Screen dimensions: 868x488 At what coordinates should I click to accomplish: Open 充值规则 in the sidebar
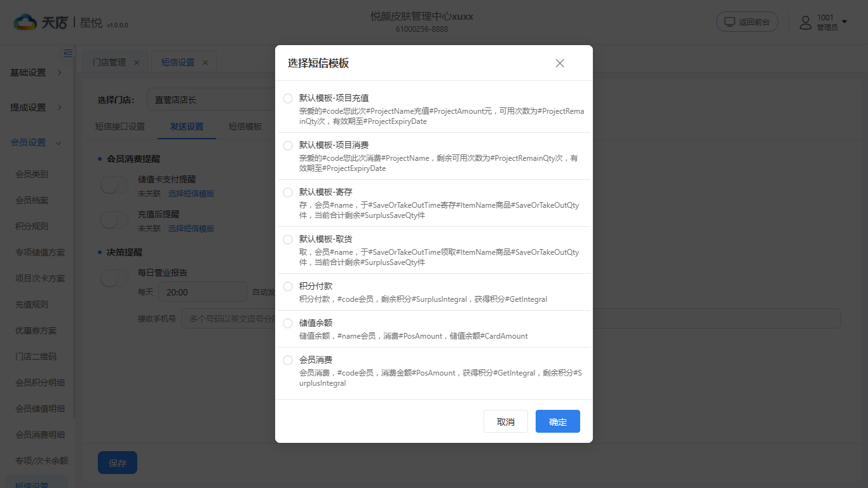click(x=32, y=304)
